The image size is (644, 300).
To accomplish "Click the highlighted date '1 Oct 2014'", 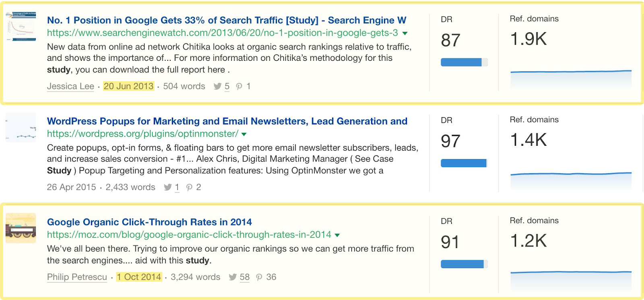I will tap(139, 277).
